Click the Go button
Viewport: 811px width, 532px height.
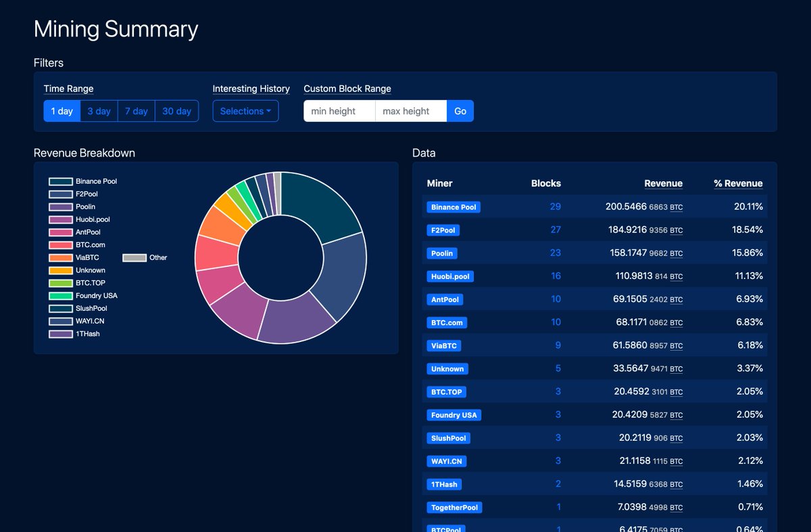click(x=460, y=111)
